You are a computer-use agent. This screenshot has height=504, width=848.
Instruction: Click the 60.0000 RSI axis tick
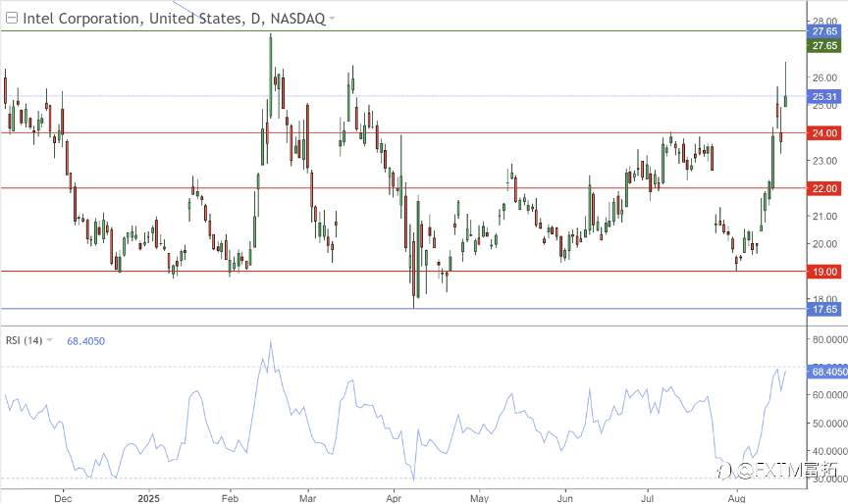pyautogui.click(x=829, y=395)
